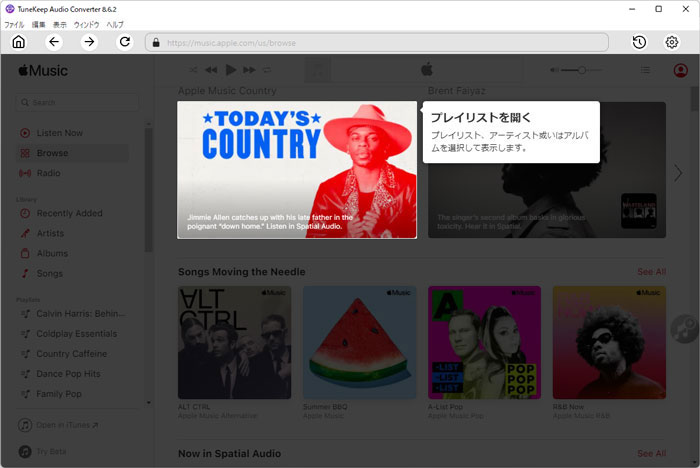Open Today's Country featured banner
The image size is (700, 468).
[297, 170]
